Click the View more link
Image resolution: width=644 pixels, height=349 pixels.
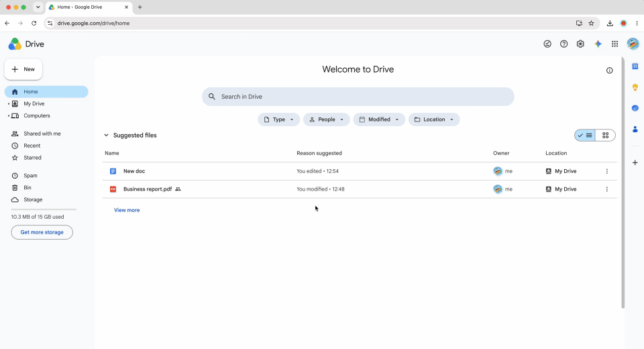127,210
